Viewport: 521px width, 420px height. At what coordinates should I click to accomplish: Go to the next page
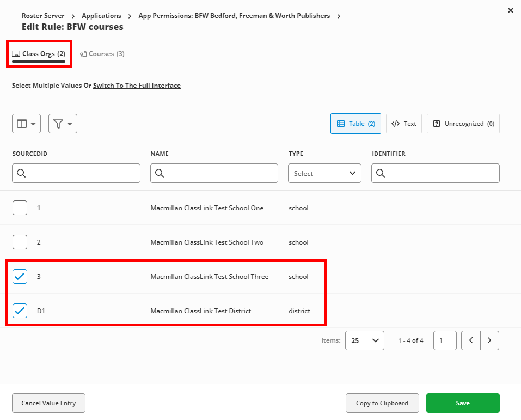point(489,340)
